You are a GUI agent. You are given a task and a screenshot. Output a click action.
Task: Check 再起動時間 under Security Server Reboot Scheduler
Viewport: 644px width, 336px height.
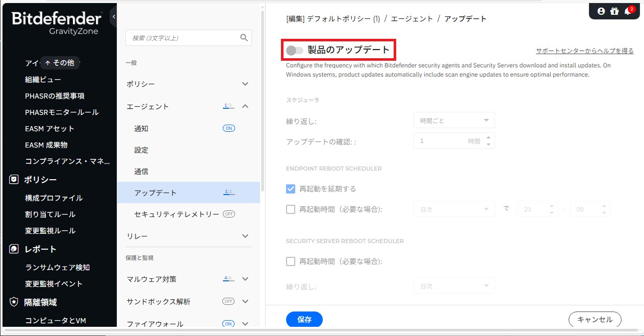pos(291,261)
